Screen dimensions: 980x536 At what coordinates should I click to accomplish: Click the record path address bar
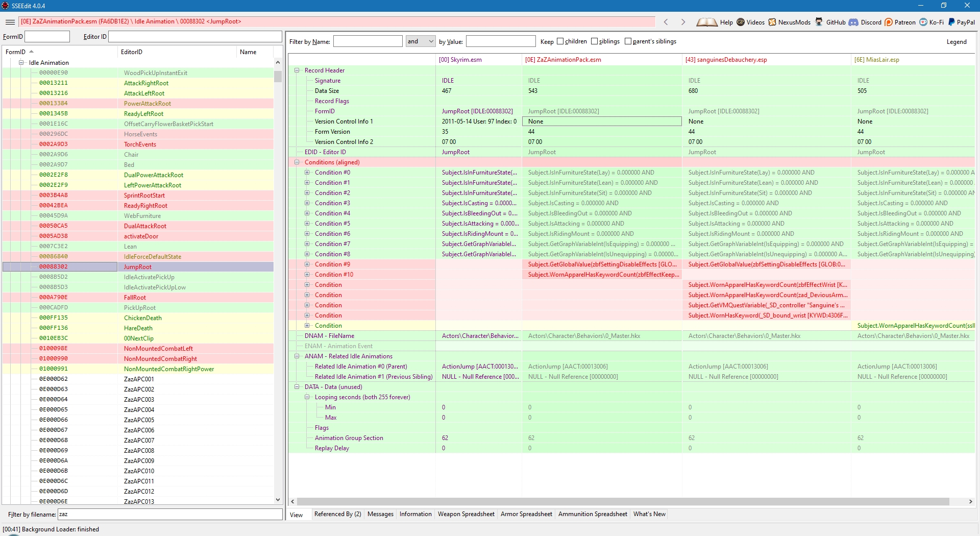click(337, 21)
